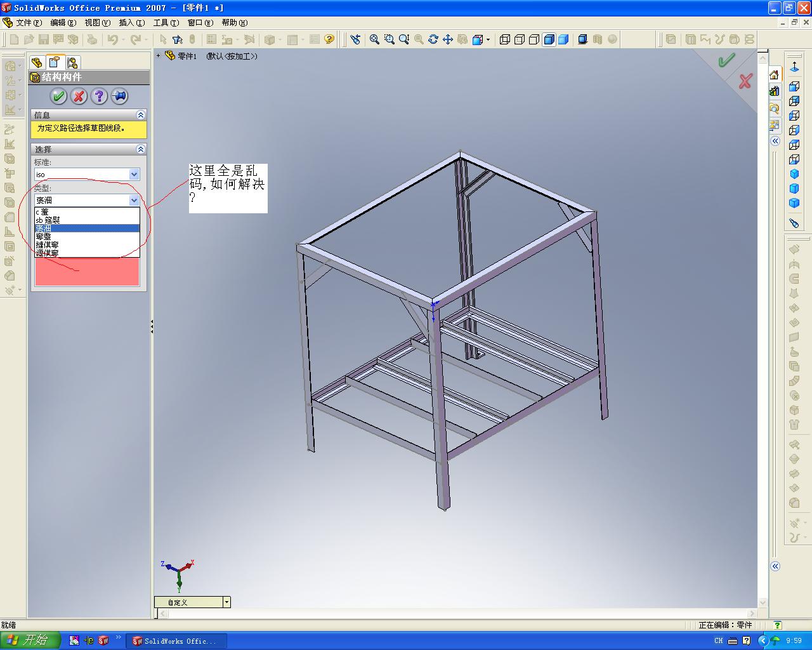Select 零件1 in the flyout tree

(187, 56)
